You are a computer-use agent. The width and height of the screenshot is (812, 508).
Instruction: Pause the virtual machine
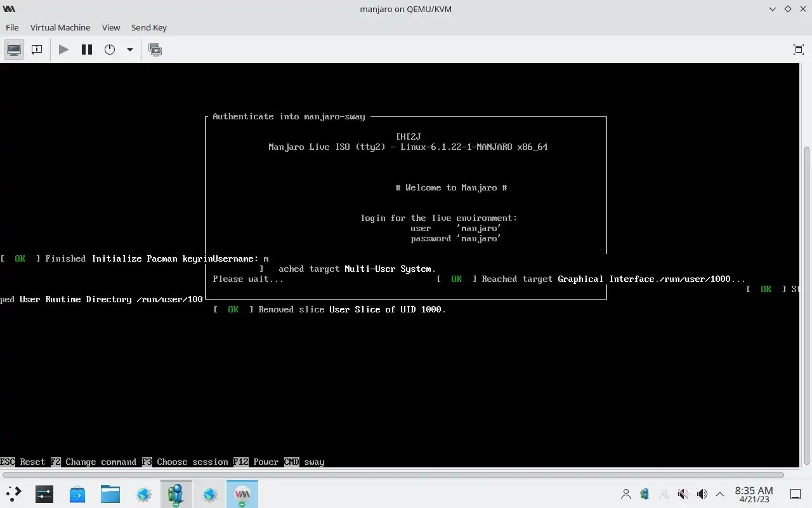pos(87,50)
